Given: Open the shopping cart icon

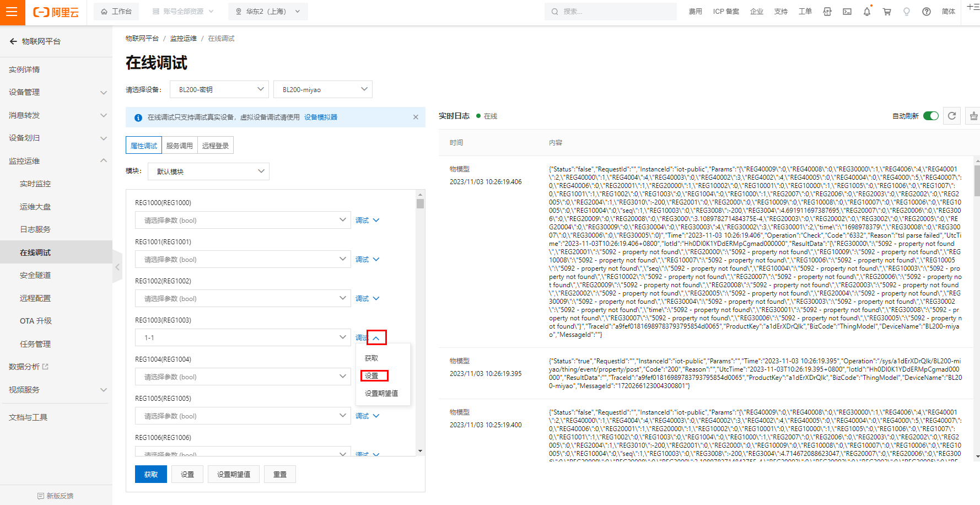Looking at the screenshot, I should [887, 12].
